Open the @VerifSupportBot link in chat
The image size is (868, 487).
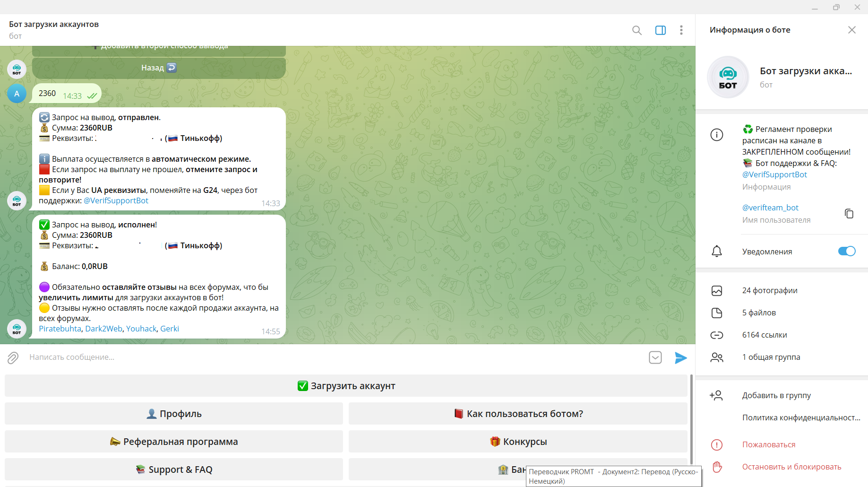tap(116, 201)
